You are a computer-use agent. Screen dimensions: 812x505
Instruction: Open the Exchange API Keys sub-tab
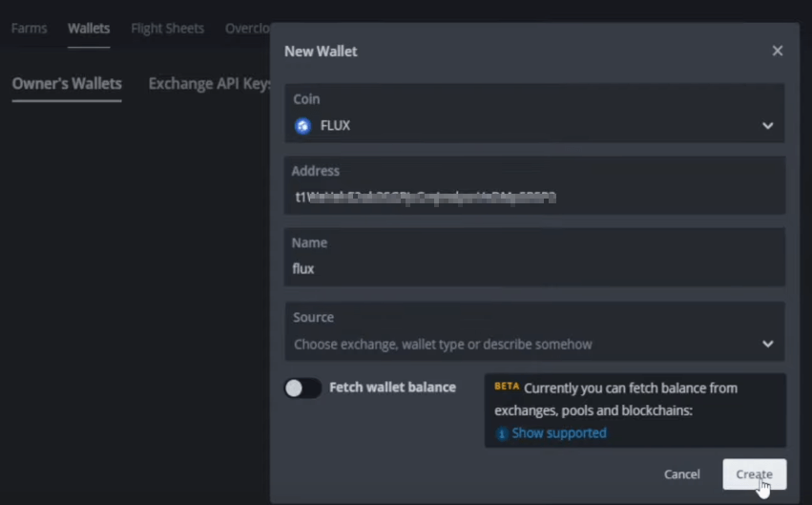[209, 83]
